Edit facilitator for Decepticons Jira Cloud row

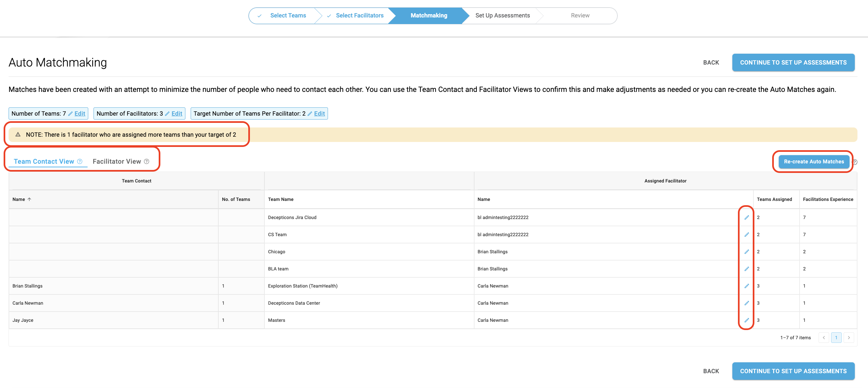[746, 217]
